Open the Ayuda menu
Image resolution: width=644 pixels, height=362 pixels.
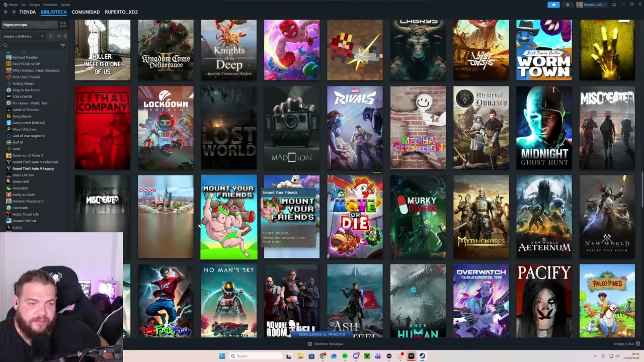click(x=65, y=5)
